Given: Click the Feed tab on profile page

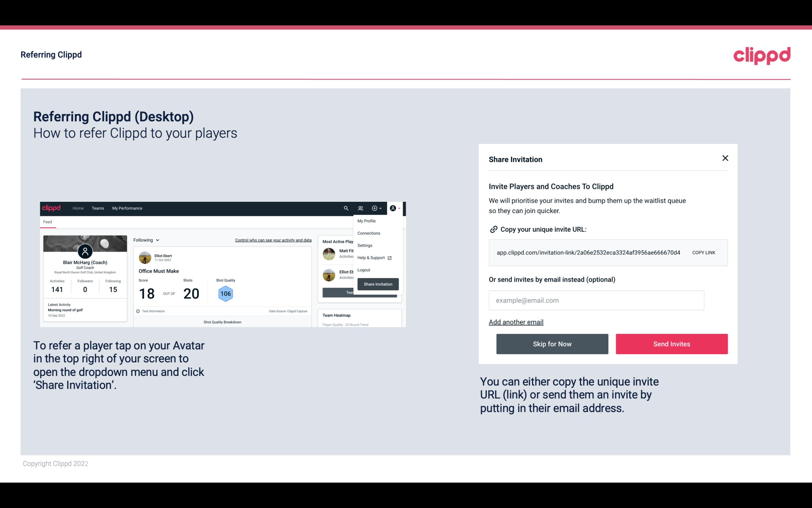Looking at the screenshot, I should (x=48, y=222).
